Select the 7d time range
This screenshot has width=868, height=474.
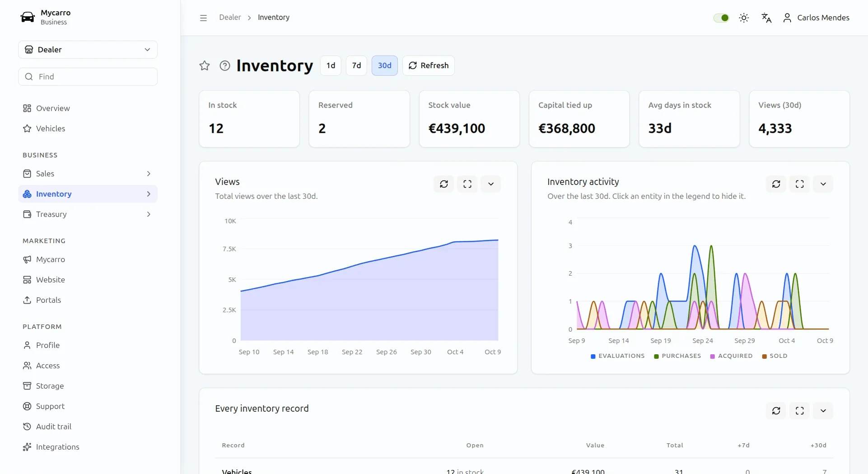(356, 66)
